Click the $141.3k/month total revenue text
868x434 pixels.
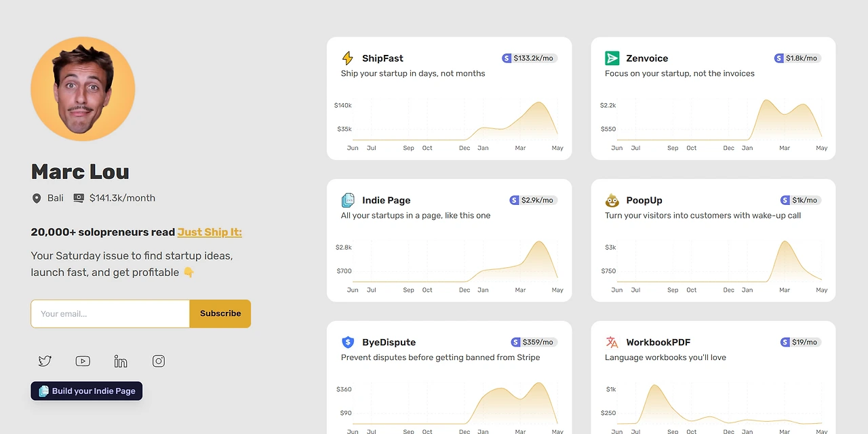pos(122,198)
